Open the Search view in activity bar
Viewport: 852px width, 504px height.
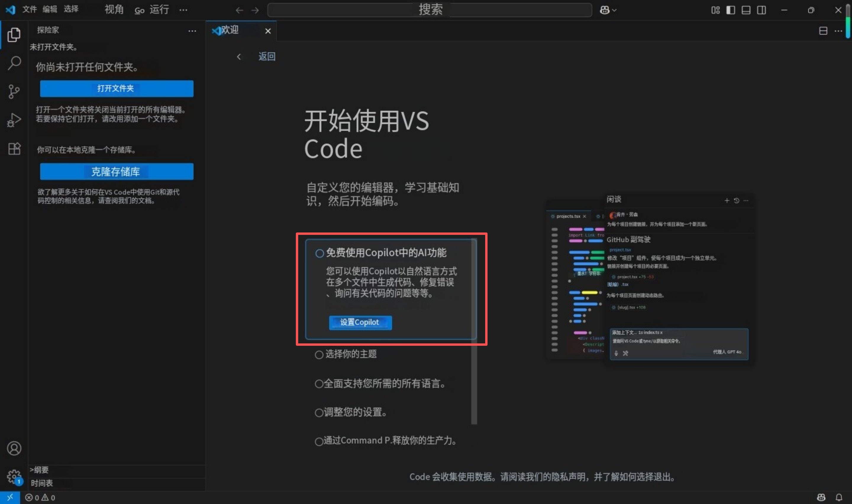(14, 63)
